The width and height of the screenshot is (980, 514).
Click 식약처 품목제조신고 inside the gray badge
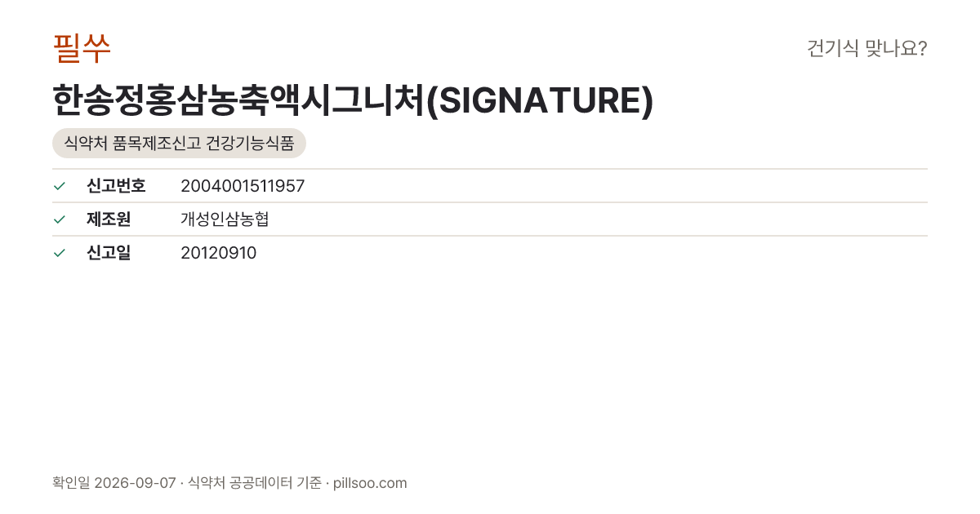click(x=132, y=144)
